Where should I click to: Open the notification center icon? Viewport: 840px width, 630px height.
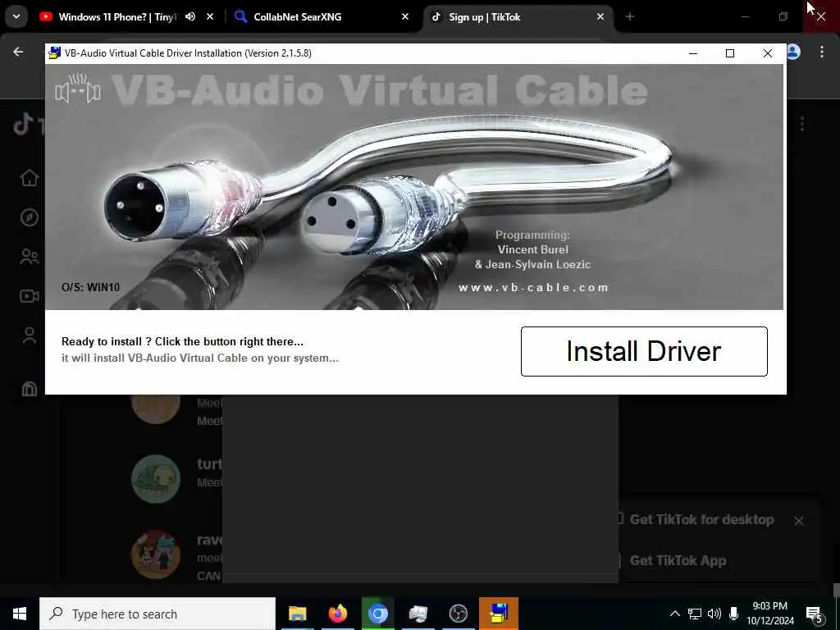click(815, 614)
